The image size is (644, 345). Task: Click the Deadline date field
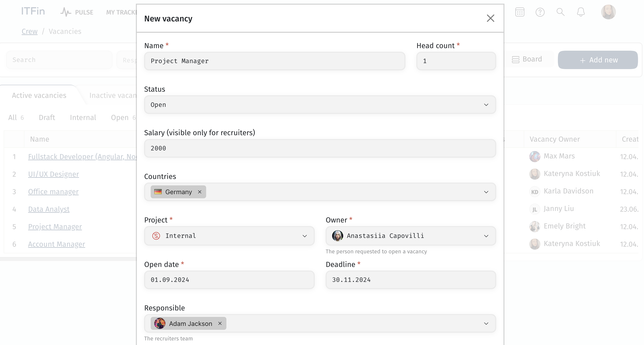[x=411, y=280]
